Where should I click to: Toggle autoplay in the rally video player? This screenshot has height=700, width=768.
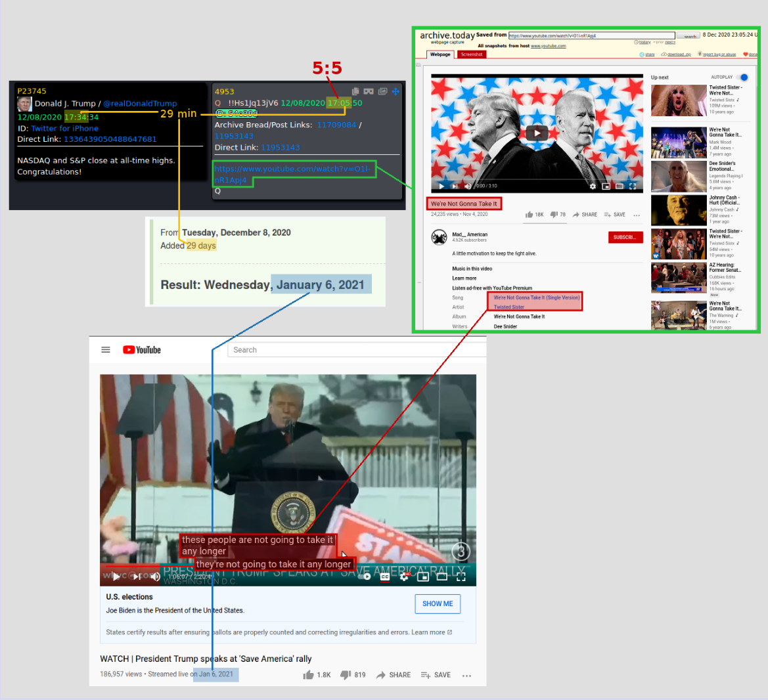(364, 577)
